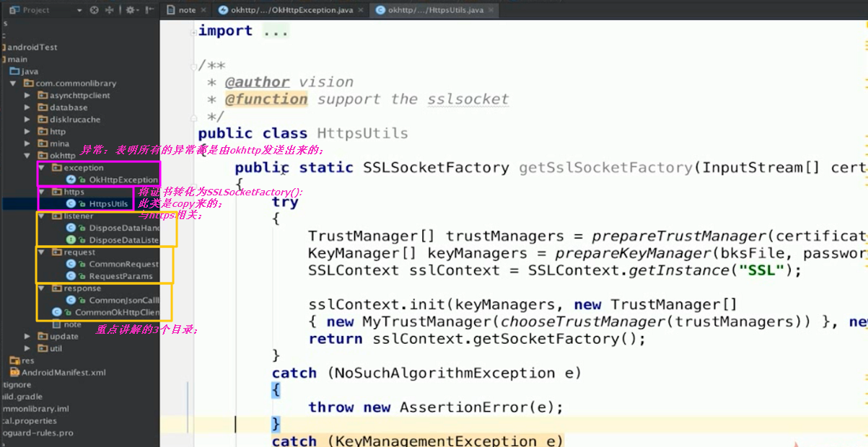Collapse the request folder
Viewport: 868px width, 447px height.
pyautogui.click(x=42, y=252)
